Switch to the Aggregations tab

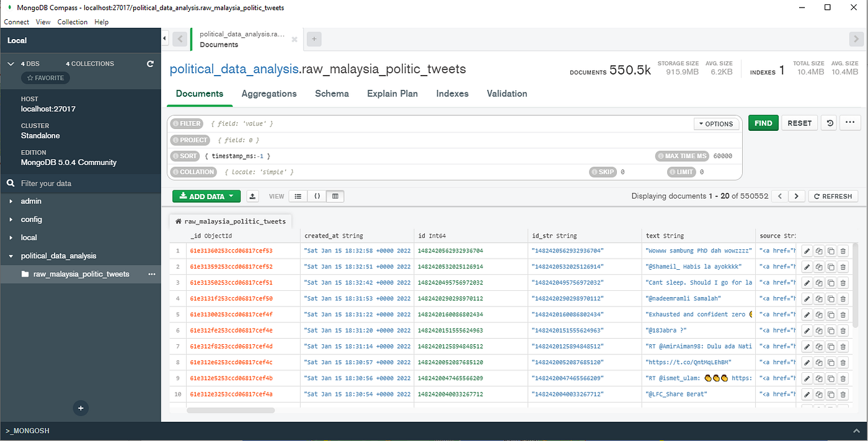(x=269, y=94)
